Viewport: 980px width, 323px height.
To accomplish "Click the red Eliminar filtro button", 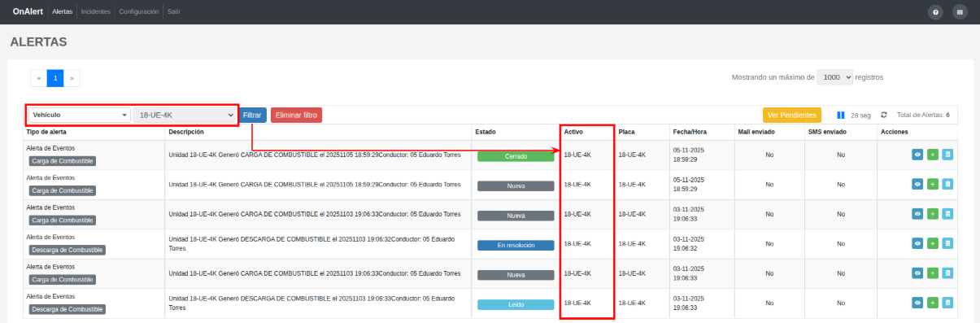I will point(297,116).
